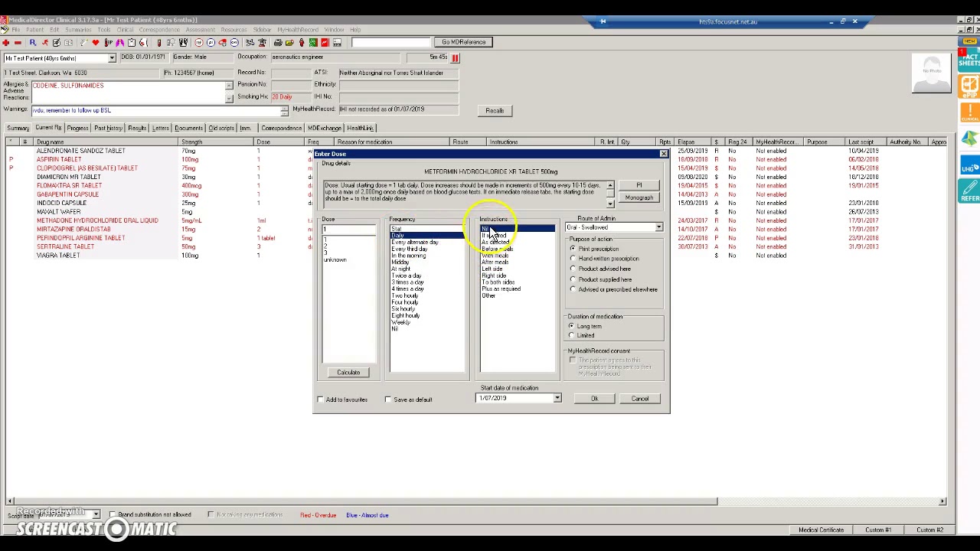The height and width of the screenshot is (551, 980).
Task: Select the unknown dose option
Action: pos(335,260)
